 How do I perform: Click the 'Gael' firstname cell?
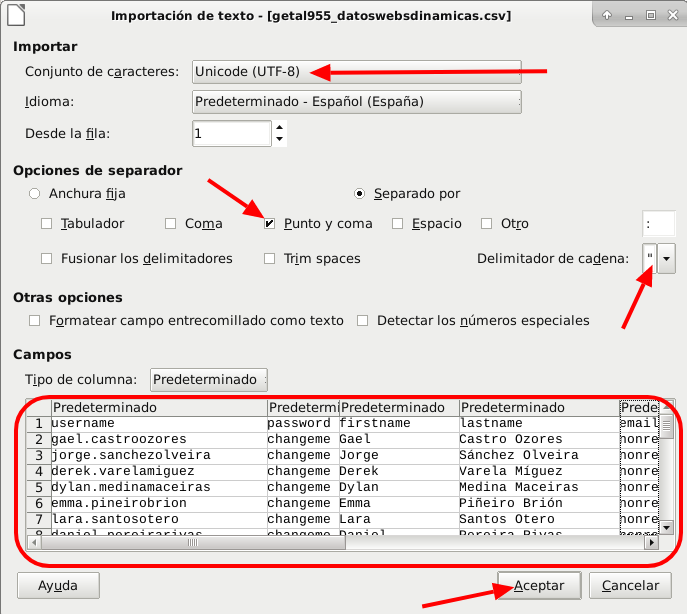coord(399,439)
